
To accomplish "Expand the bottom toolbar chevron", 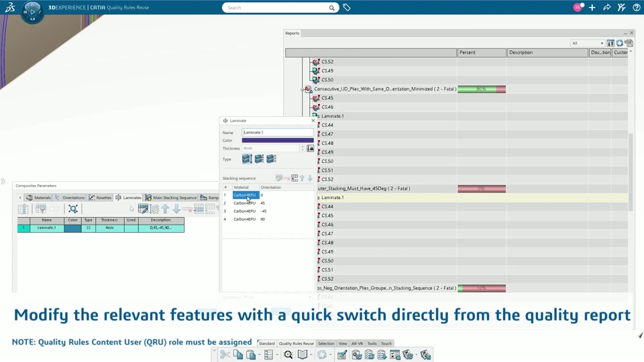I will click(x=214, y=350).
